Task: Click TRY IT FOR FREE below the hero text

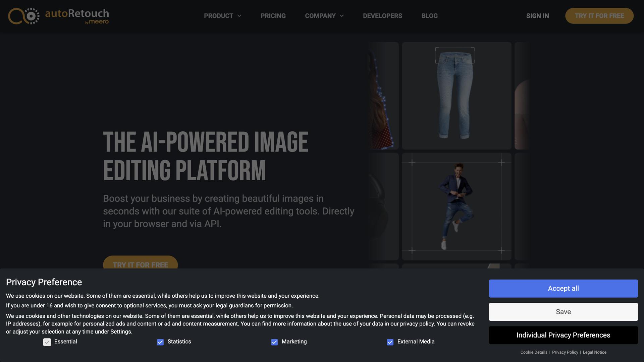Action: (x=140, y=265)
